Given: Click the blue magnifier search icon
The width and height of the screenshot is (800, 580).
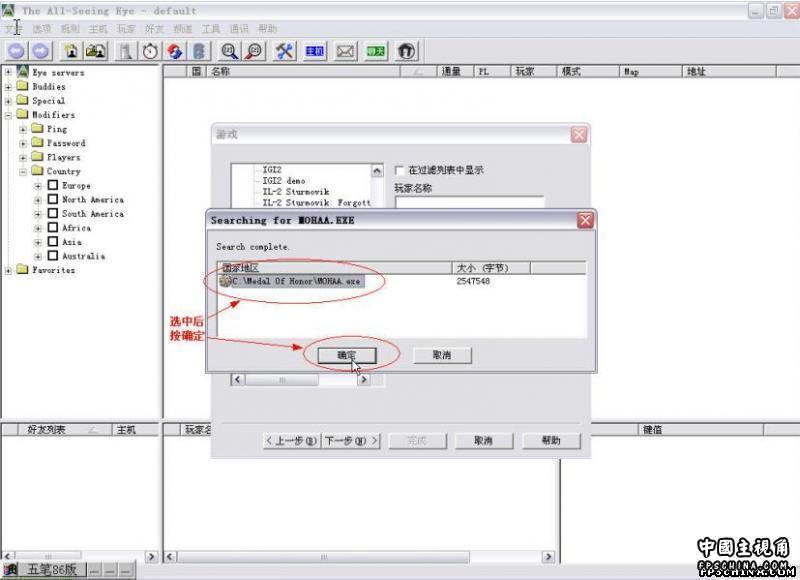Looking at the screenshot, I should [x=229, y=51].
